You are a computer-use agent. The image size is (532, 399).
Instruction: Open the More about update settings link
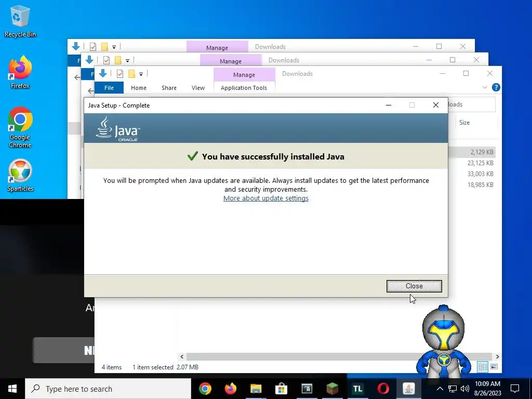pos(265,198)
